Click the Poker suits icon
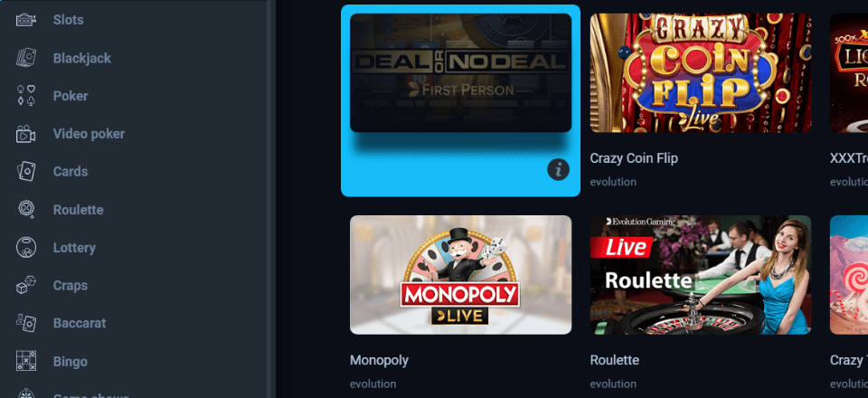Viewport: 868px width, 398px height. point(26,96)
